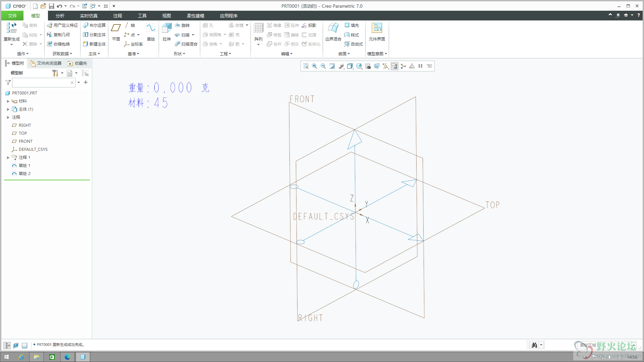Screen dimensions: 644x362
Task: Open the 文件 menu
Action: tap(12, 16)
